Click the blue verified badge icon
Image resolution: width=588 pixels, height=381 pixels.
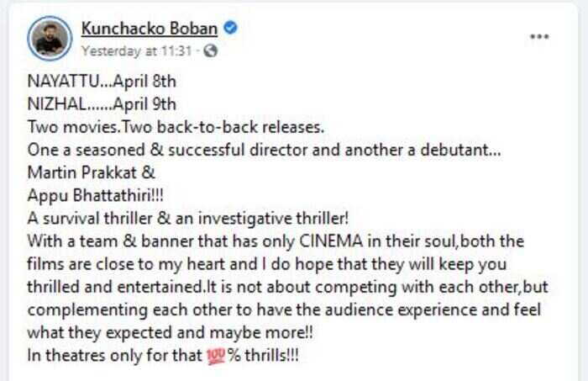tap(230, 28)
